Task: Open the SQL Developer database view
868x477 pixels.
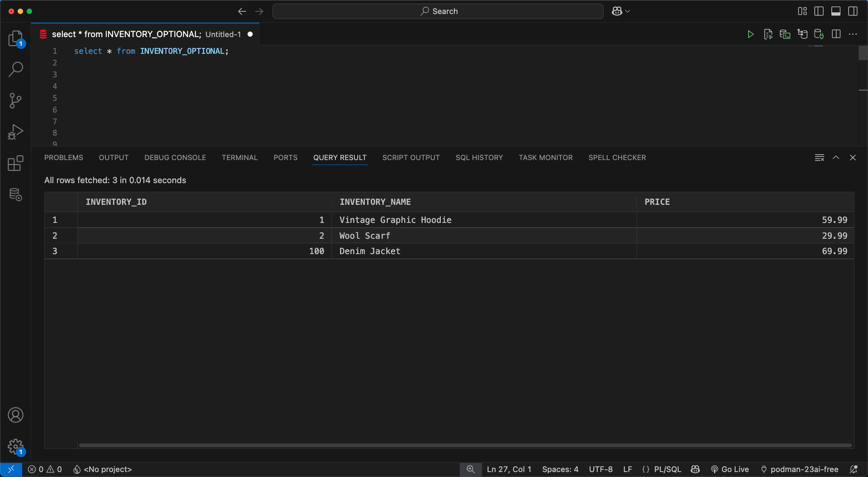Action: (16, 194)
